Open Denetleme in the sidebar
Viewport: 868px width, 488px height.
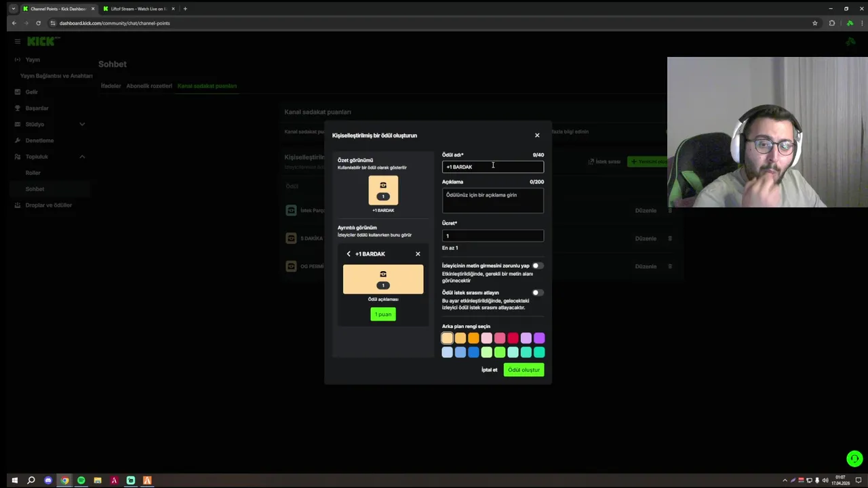tap(34, 141)
